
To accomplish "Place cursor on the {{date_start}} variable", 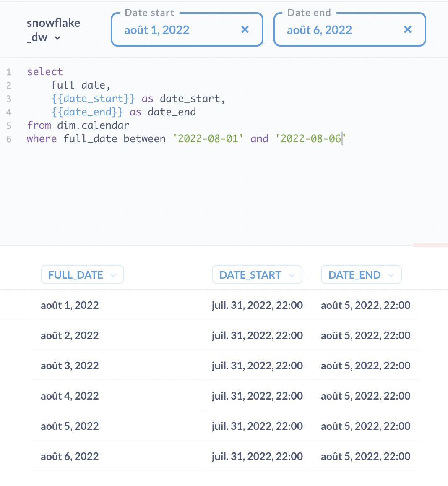I will [x=93, y=98].
